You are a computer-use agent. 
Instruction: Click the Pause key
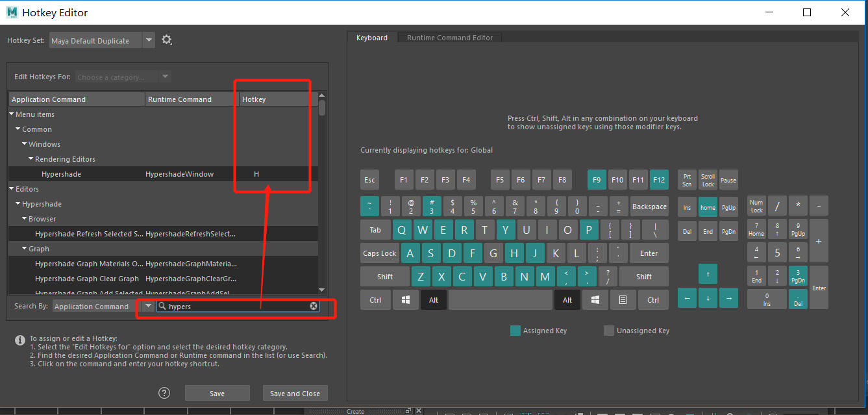pos(728,180)
